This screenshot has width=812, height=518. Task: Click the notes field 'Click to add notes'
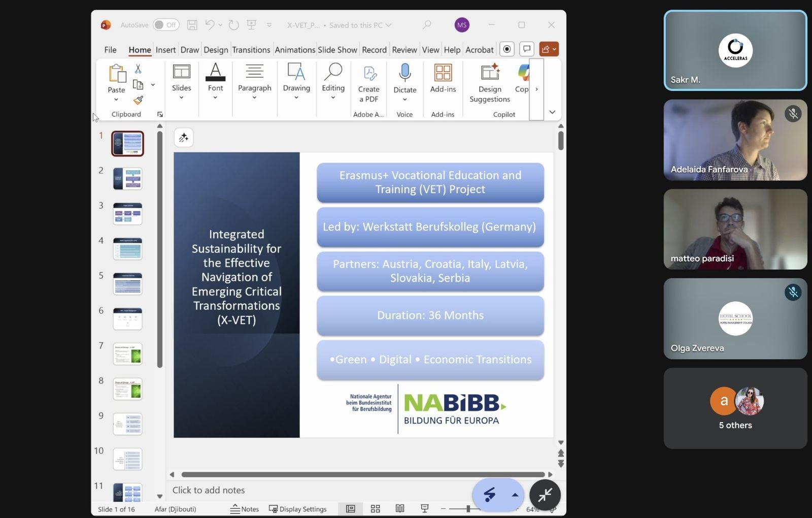[x=209, y=490]
